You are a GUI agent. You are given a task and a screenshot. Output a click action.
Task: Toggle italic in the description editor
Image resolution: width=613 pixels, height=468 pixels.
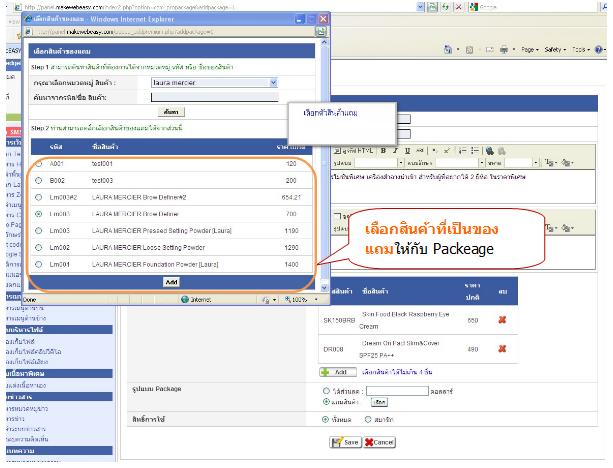395,151
